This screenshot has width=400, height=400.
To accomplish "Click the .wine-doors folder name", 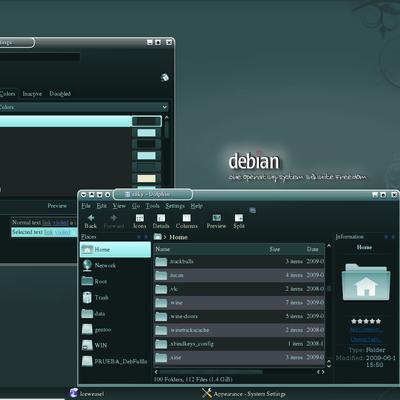I will point(184,316).
